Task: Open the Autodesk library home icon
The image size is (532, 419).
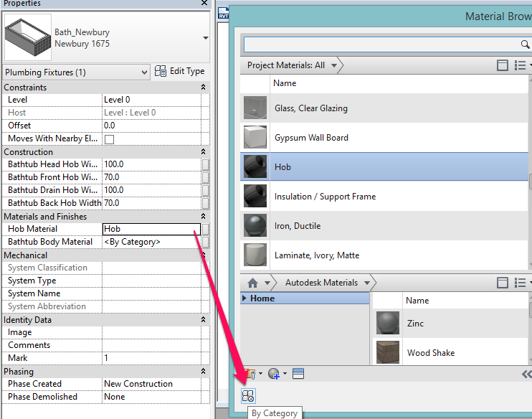Action: coord(253,283)
